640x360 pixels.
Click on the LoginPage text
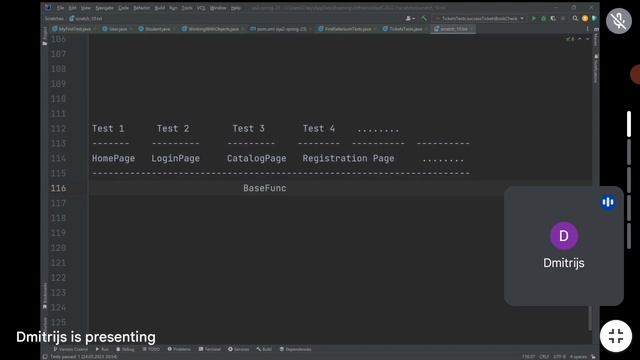(x=176, y=158)
